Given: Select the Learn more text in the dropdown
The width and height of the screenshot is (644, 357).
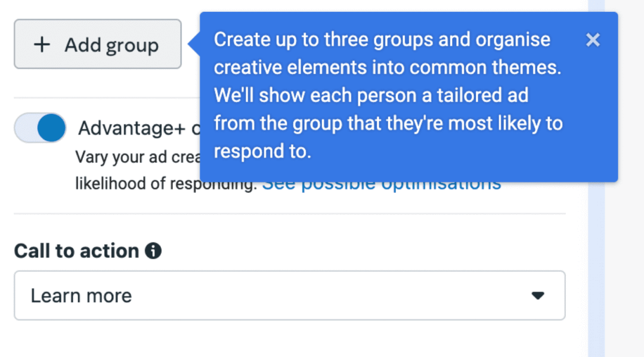Looking at the screenshot, I should pyautogui.click(x=81, y=296).
